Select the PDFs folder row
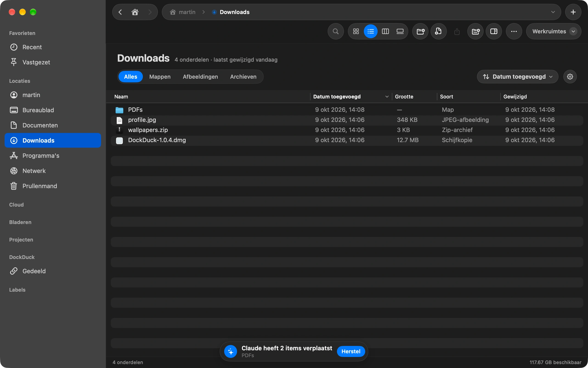This screenshot has width=588, height=368. coord(347,110)
